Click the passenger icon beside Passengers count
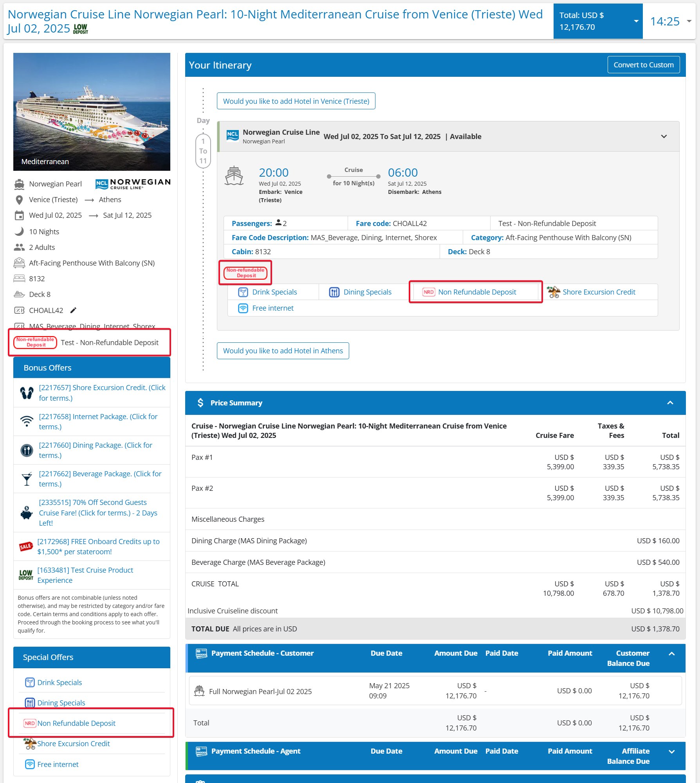Image resolution: width=700 pixels, height=783 pixels. tap(278, 223)
